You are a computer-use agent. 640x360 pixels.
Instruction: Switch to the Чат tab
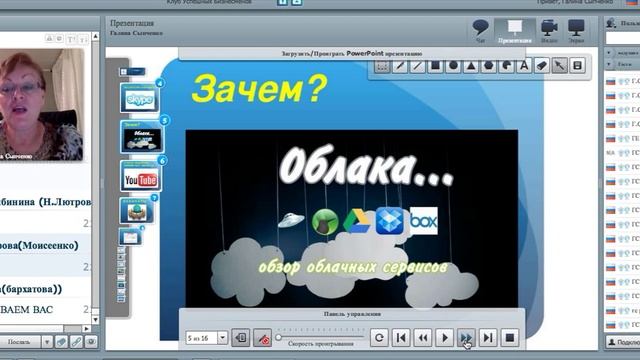click(481, 31)
